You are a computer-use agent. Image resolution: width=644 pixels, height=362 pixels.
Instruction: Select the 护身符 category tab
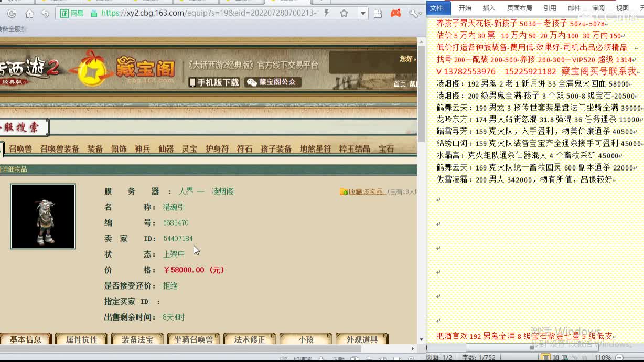(x=217, y=149)
